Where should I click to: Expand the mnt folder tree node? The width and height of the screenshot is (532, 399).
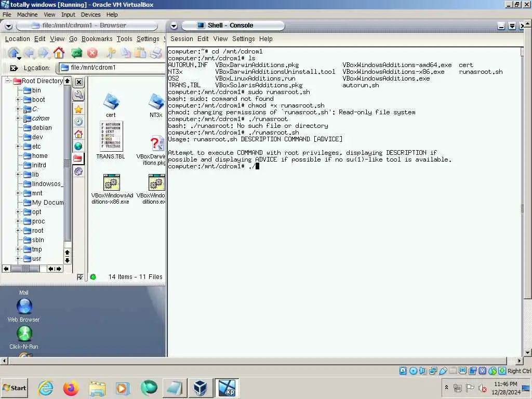pos(18,193)
